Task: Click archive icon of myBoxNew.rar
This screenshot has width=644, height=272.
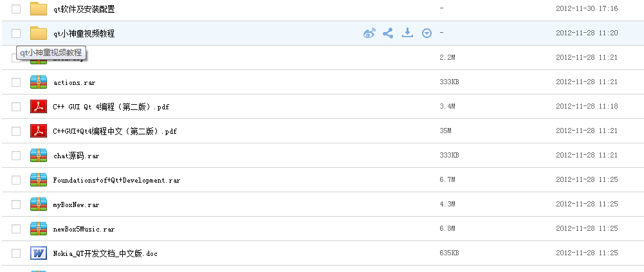Action: point(39,204)
